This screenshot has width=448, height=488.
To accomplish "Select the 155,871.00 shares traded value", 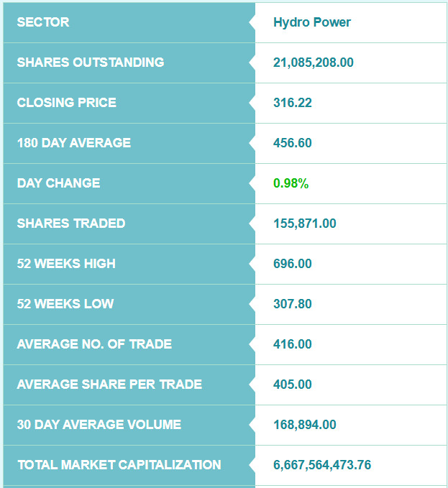I will pos(304,224).
